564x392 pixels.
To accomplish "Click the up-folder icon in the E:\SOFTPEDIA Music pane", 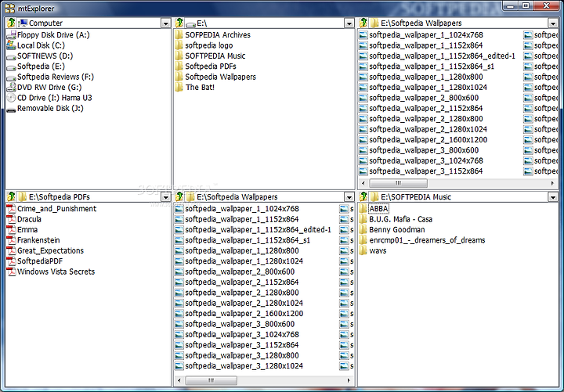I will (x=363, y=196).
